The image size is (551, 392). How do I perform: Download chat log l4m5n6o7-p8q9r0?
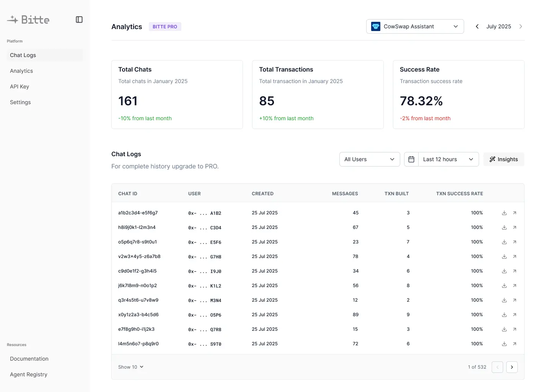(504, 344)
